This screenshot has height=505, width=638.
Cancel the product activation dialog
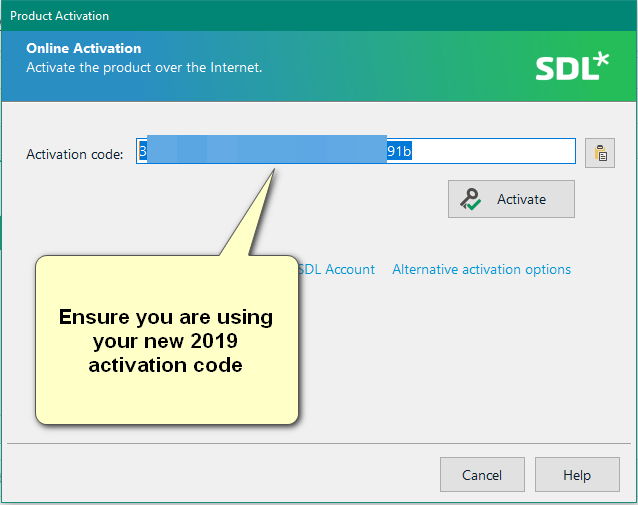coord(482,474)
